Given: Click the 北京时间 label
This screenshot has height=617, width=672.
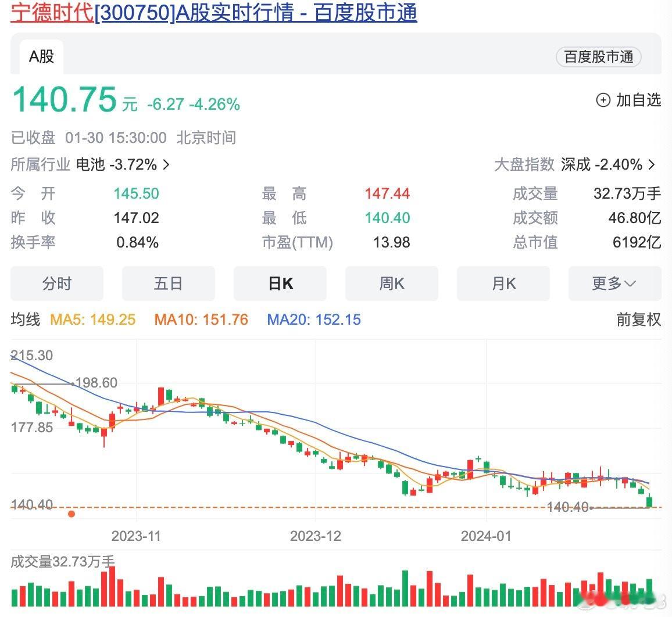Looking at the screenshot, I should pyautogui.click(x=206, y=138).
